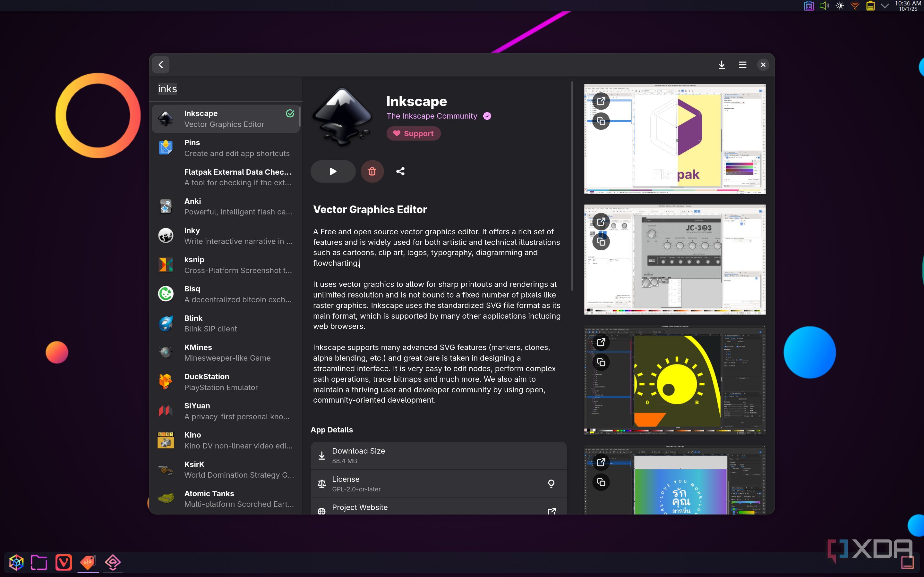Screen dimensions: 924x577
Task: Click the lightbulb icon in License row
Action: click(x=551, y=483)
